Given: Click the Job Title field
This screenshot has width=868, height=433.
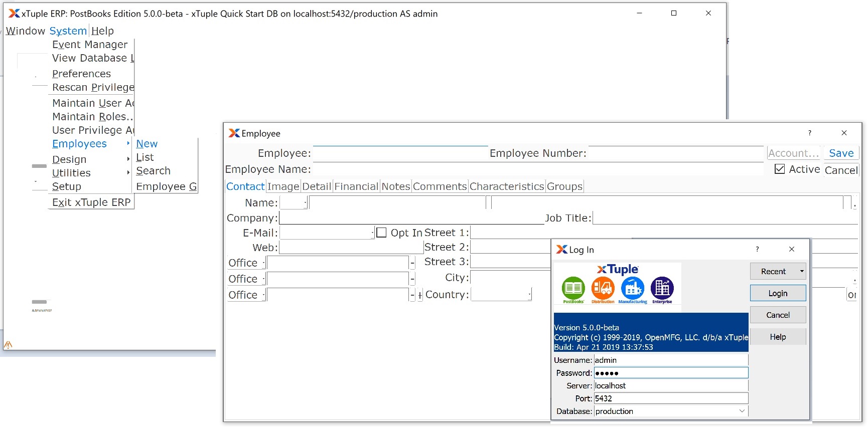Looking at the screenshot, I should [726, 218].
